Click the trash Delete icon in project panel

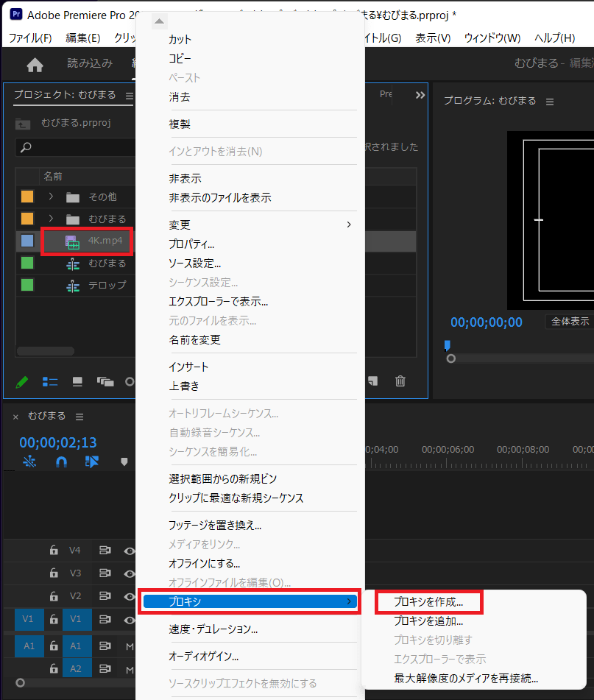400,381
